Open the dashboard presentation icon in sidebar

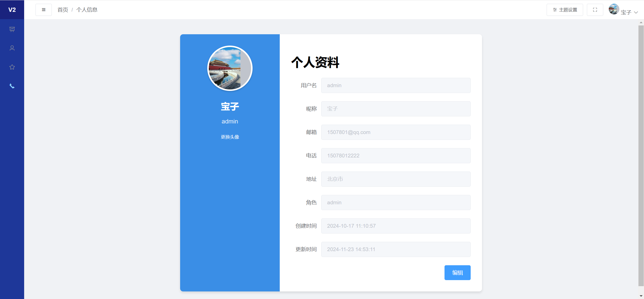pyautogui.click(x=12, y=29)
